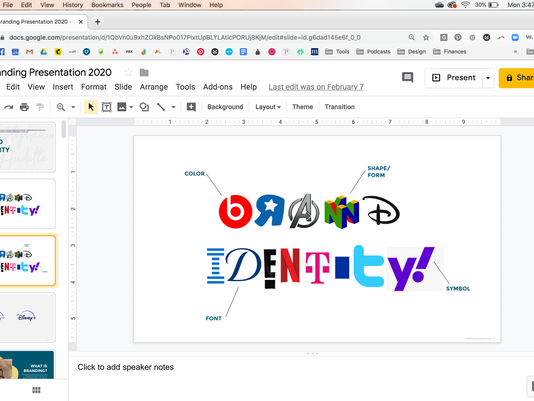534x401 pixels.
Task: Select the text box tool
Action: click(107, 107)
